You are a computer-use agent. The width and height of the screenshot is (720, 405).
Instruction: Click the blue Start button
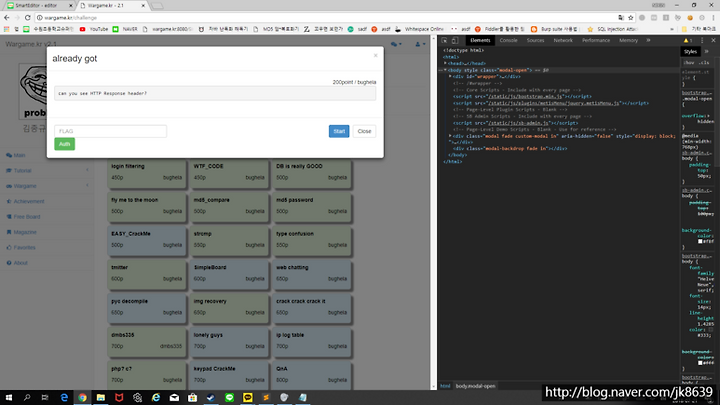(x=339, y=131)
